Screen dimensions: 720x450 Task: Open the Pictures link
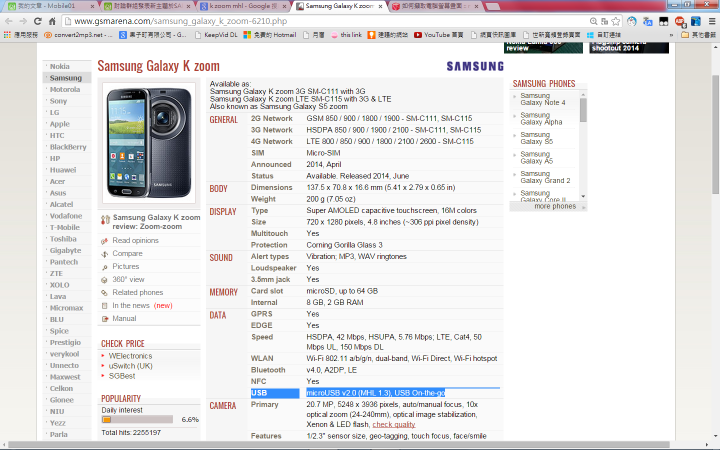coord(126,266)
